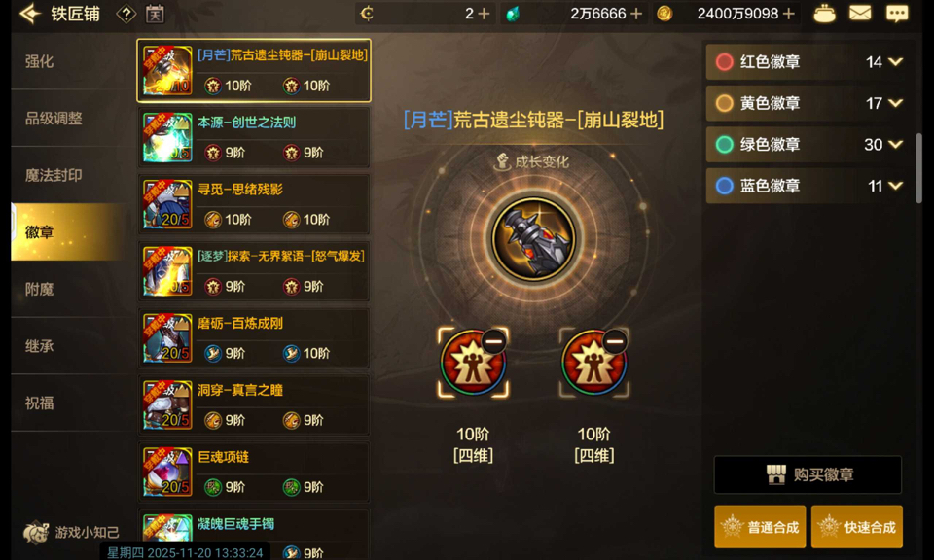This screenshot has width=934, height=560.
Task: Open the mail envelope icon
Action: coord(859,13)
